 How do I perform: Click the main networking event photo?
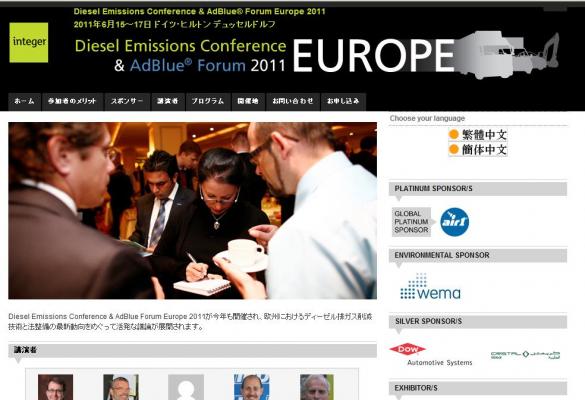(x=193, y=211)
